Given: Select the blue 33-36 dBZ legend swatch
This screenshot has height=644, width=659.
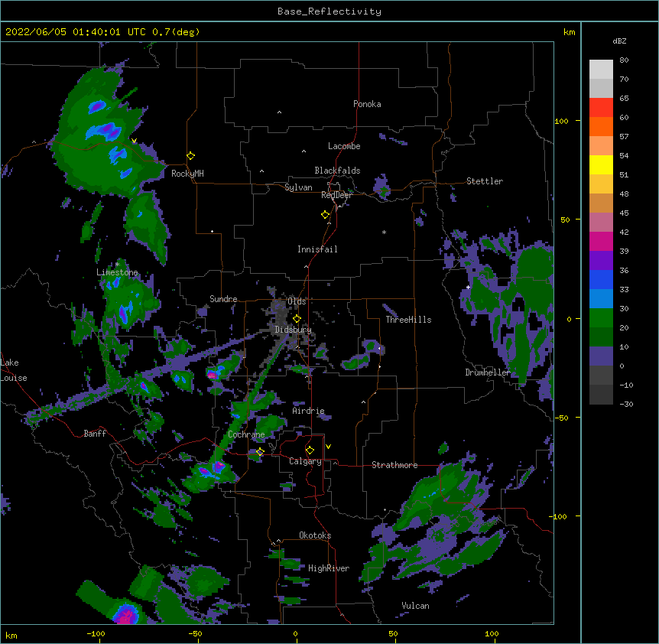Looking at the screenshot, I should pos(601,279).
